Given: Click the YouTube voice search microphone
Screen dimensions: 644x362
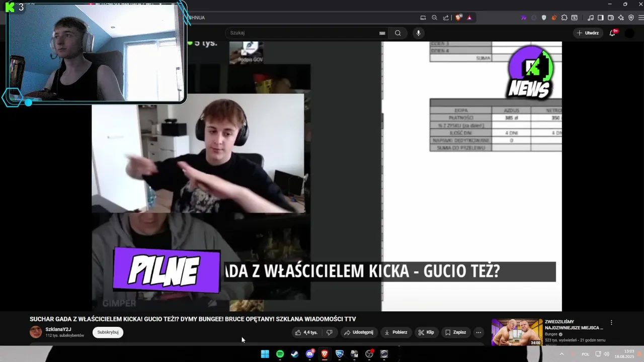Looking at the screenshot, I should (x=418, y=33).
